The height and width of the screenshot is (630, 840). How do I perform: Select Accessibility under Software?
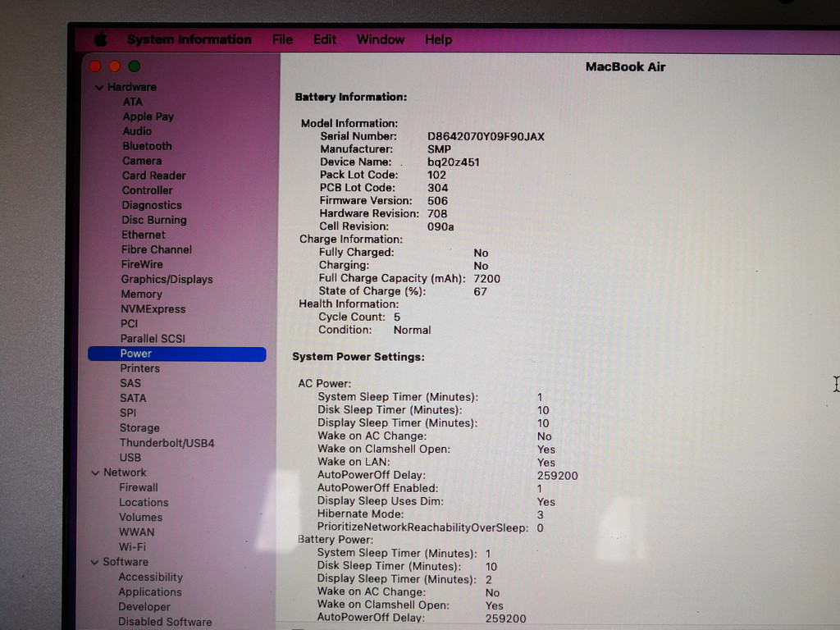151,577
